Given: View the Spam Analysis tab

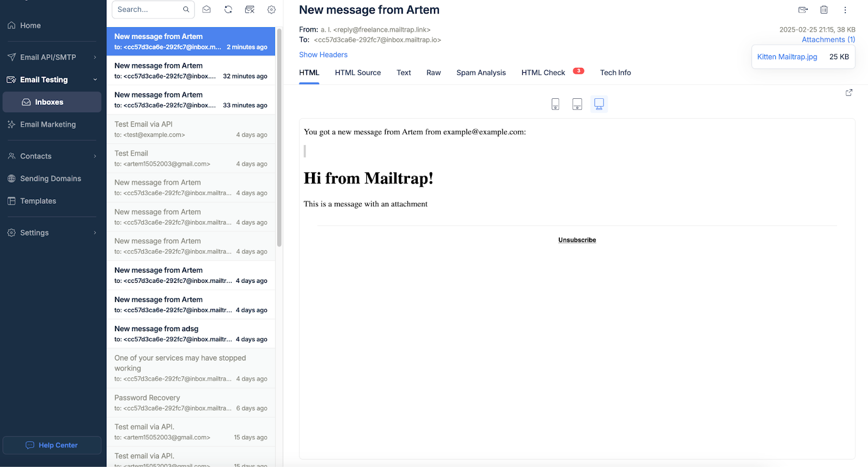Looking at the screenshot, I should click(481, 73).
